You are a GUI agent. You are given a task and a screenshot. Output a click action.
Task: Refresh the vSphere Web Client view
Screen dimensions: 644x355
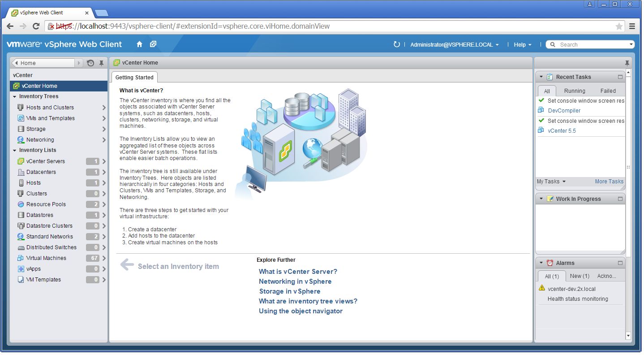pyautogui.click(x=396, y=44)
